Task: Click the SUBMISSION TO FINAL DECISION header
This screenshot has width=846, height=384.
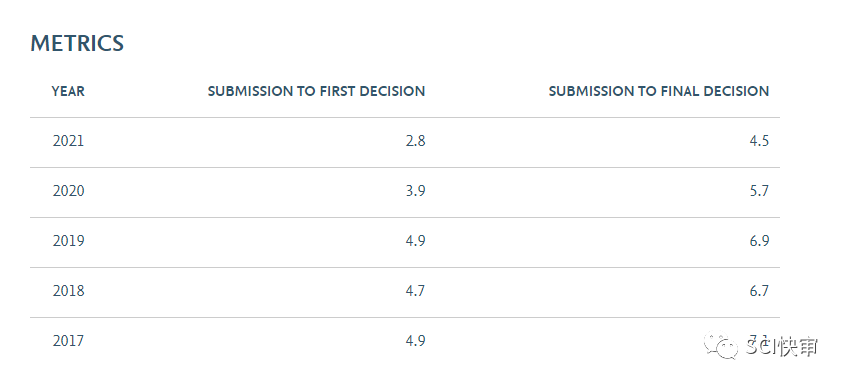Action: click(659, 91)
